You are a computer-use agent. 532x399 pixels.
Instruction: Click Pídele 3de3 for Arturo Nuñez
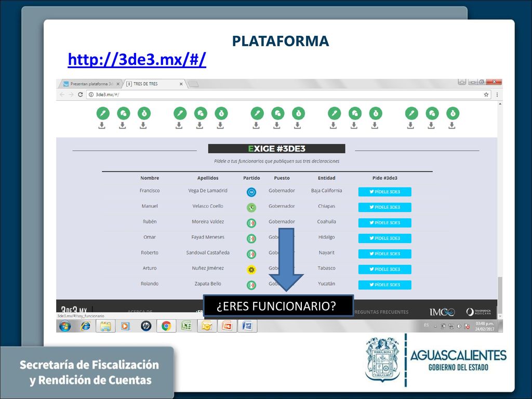[x=385, y=270]
